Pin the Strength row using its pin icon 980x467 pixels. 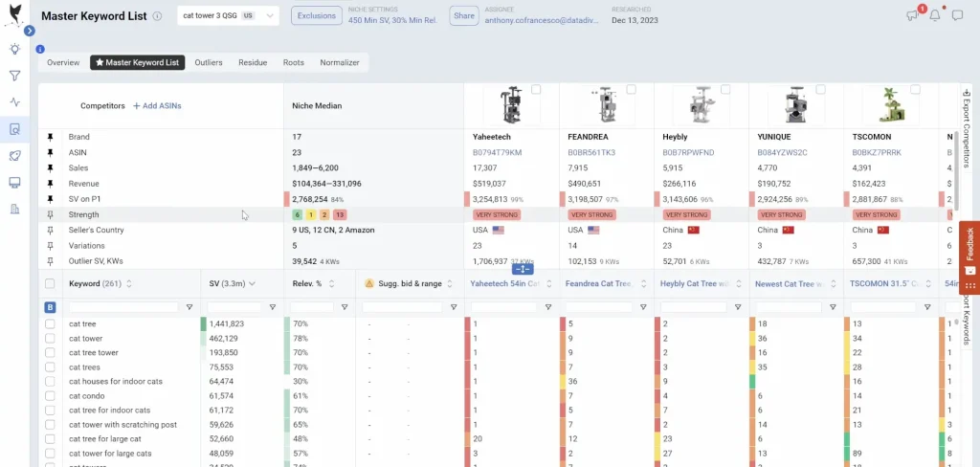[50, 214]
